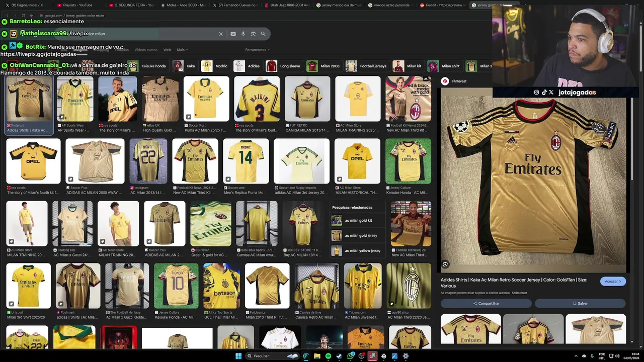The height and width of the screenshot is (362, 644).
Task: Open the AC Milan x Gucci Footorig thumbnail
Action: coord(72,223)
